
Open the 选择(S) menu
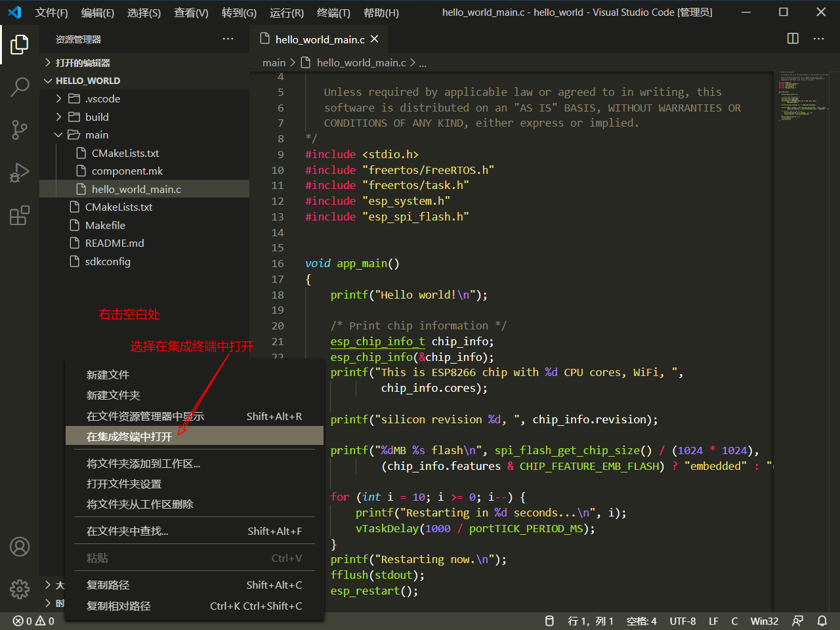point(144,12)
